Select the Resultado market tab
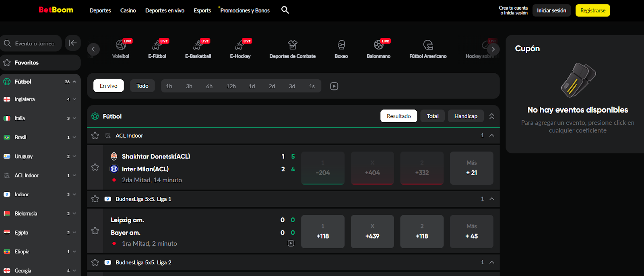This screenshot has width=644, height=276. 399,116
